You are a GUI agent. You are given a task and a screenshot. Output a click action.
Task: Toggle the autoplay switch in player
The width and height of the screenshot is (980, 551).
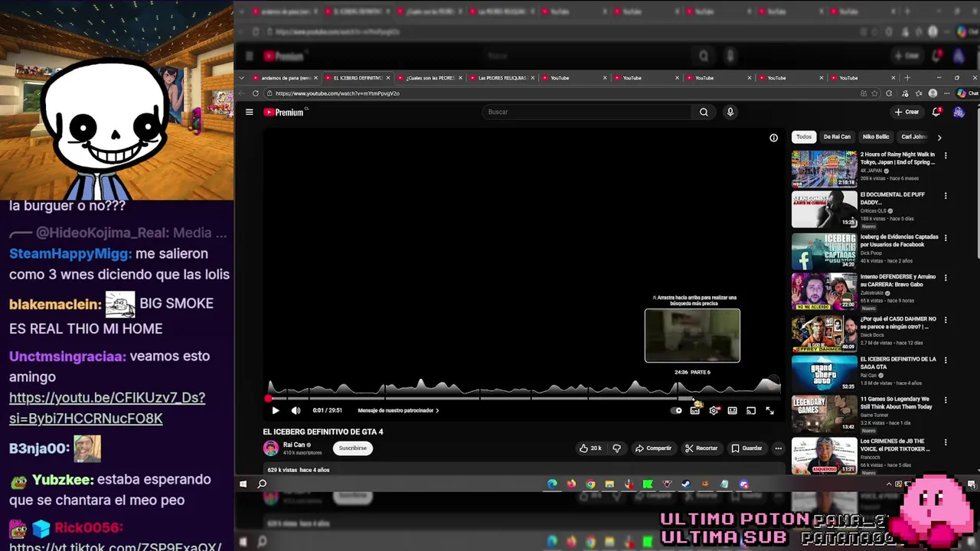tap(677, 410)
